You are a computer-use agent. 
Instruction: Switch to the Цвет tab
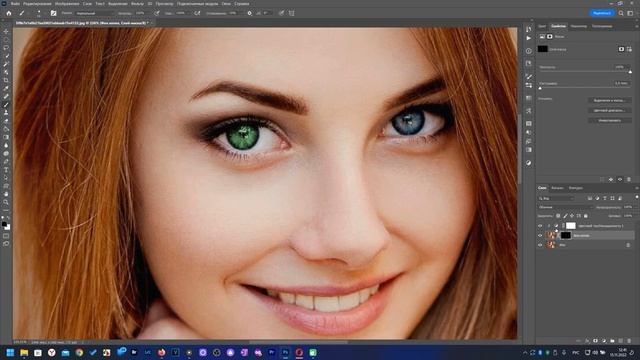click(542, 26)
